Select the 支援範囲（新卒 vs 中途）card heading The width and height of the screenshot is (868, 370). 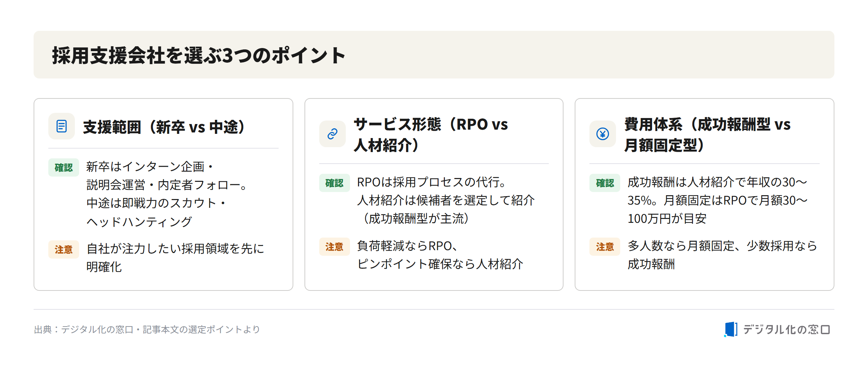click(164, 127)
